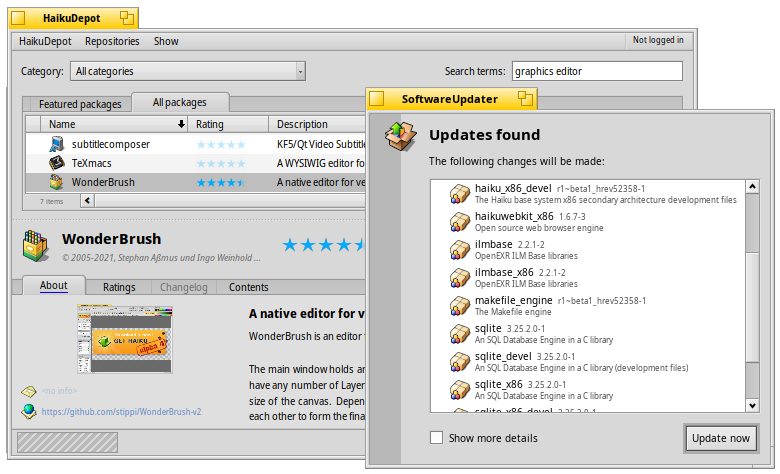Viewport: 780px width, 474px height.
Task: Open the WonderBrush GitHub link
Action: (121, 412)
